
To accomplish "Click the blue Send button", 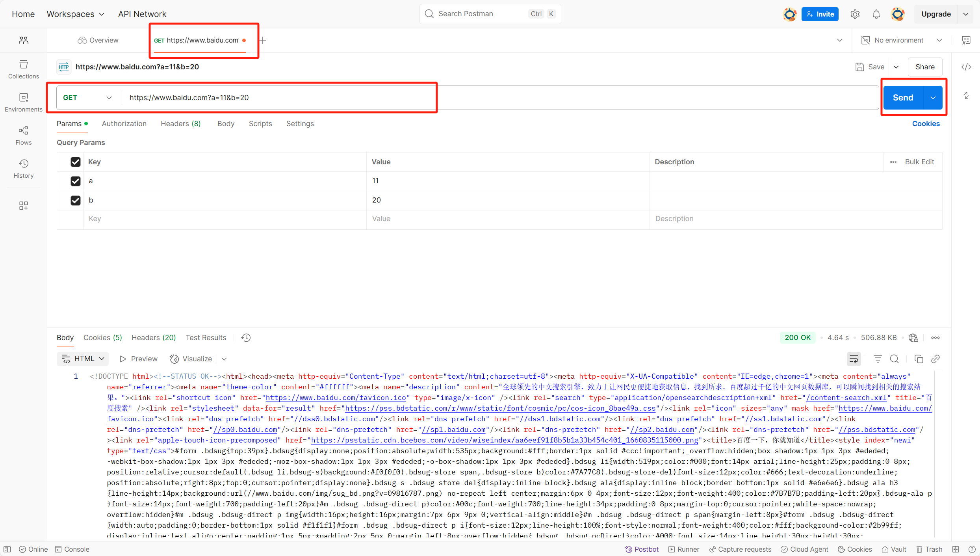I will click(902, 98).
